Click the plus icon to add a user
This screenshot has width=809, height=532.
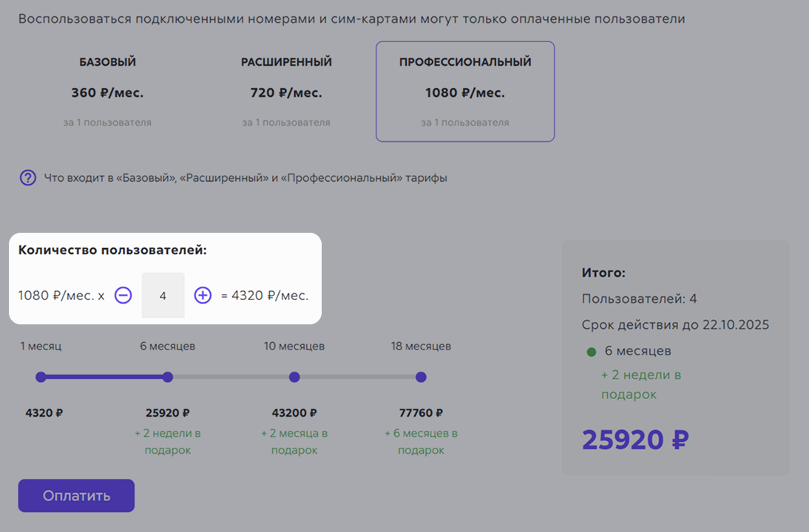point(203,296)
